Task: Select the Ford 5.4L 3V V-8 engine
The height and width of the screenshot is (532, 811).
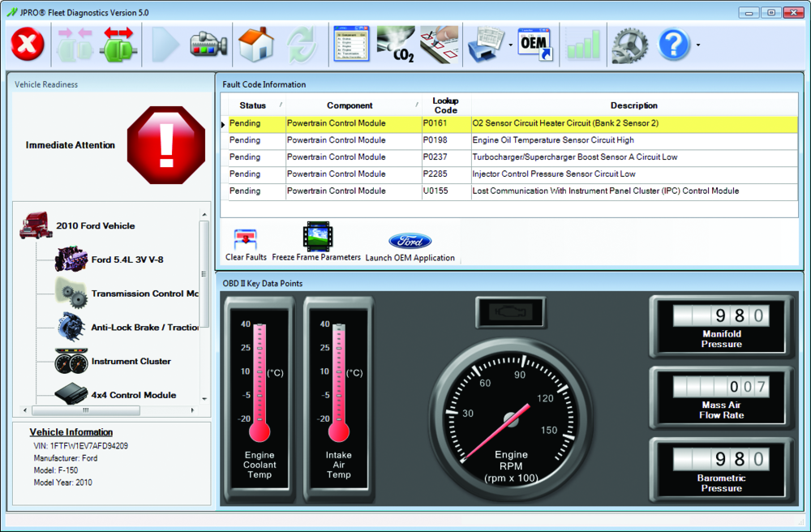Action: pos(132,260)
